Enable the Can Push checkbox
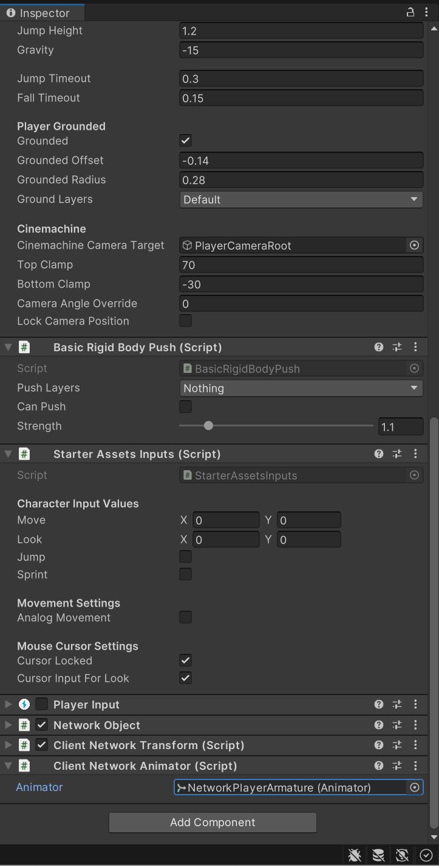Screen dimensions: 439x868 (186, 406)
